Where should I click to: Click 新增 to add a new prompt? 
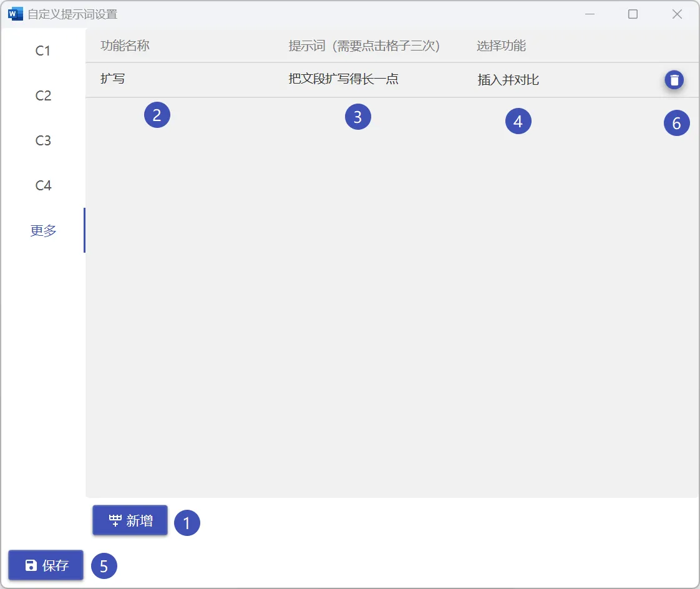coord(129,520)
